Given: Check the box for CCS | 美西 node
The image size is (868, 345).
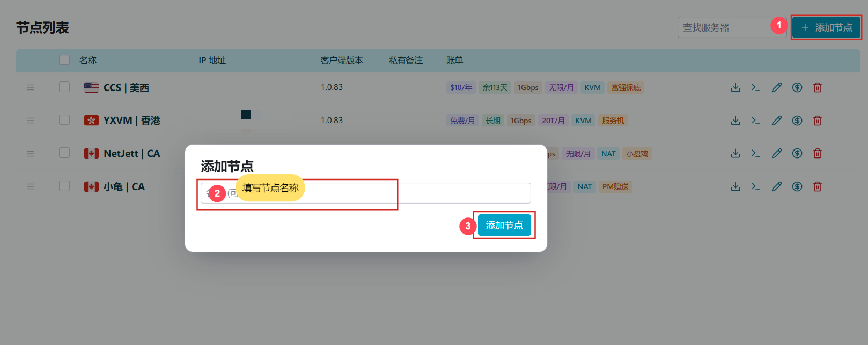Looking at the screenshot, I should (64, 87).
